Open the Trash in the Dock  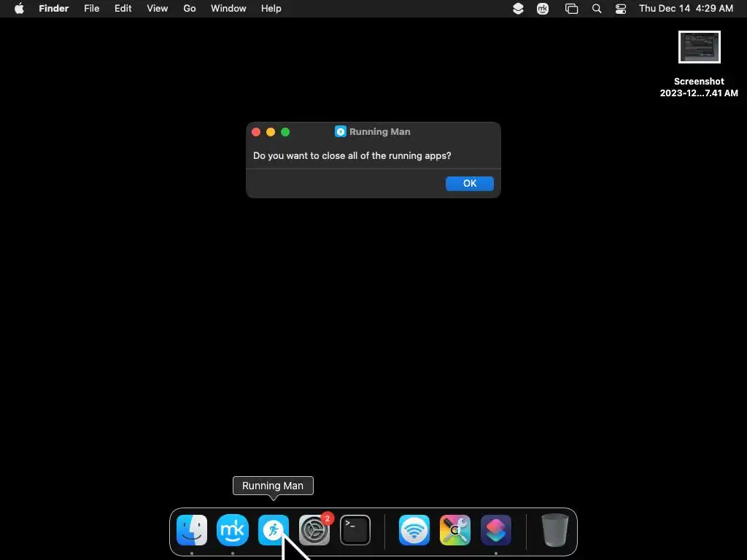click(555, 529)
